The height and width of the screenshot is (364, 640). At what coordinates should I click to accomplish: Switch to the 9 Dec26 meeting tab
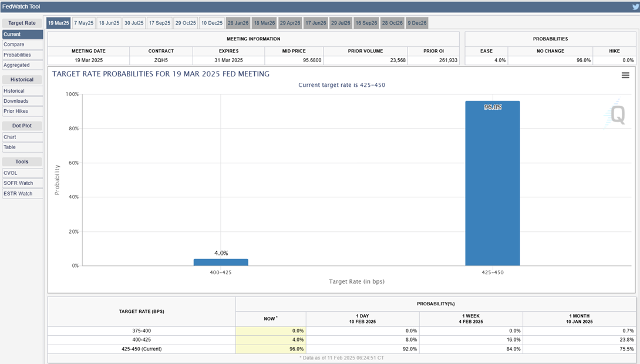(x=417, y=23)
